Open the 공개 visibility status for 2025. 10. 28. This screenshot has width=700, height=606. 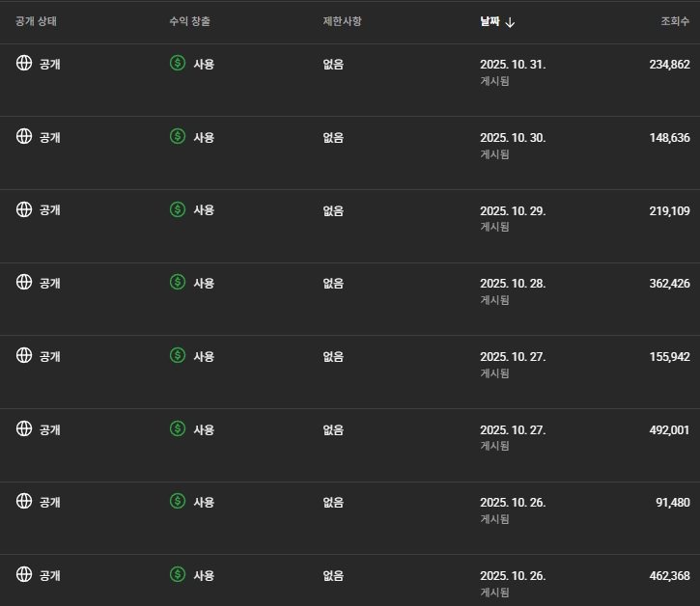(x=49, y=283)
